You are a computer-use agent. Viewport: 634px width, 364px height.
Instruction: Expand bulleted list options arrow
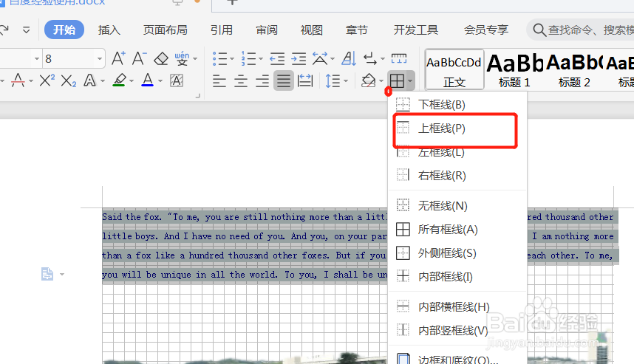pyautogui.click(x=232, y=59)
